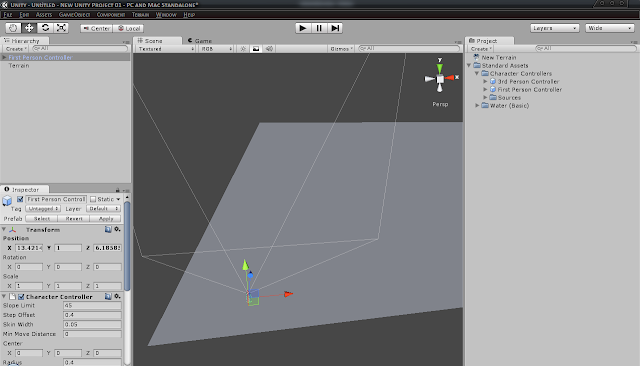Screen dimensions: 640x366
Task: Switch to the Game tab
Action: (x=200, y=41)
